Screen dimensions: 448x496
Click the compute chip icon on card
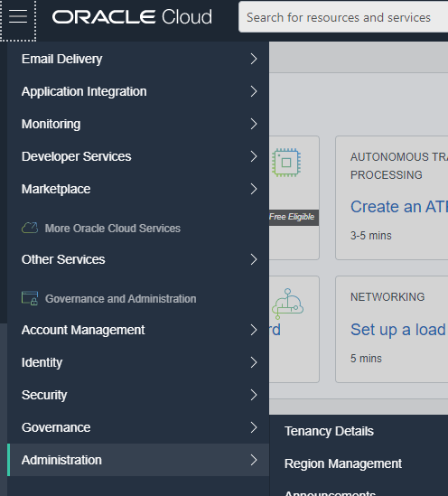(x=286, y=163)
